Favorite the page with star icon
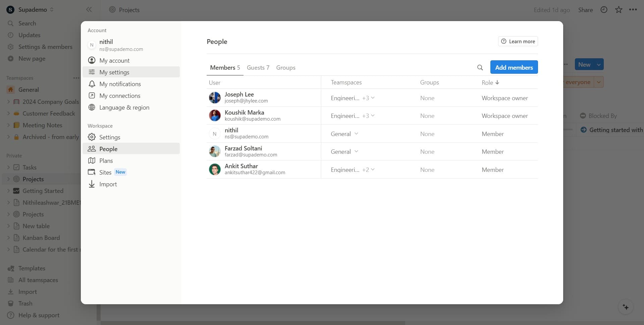The height and width of the screenshot is (325, 644). [x=619, y=10]
